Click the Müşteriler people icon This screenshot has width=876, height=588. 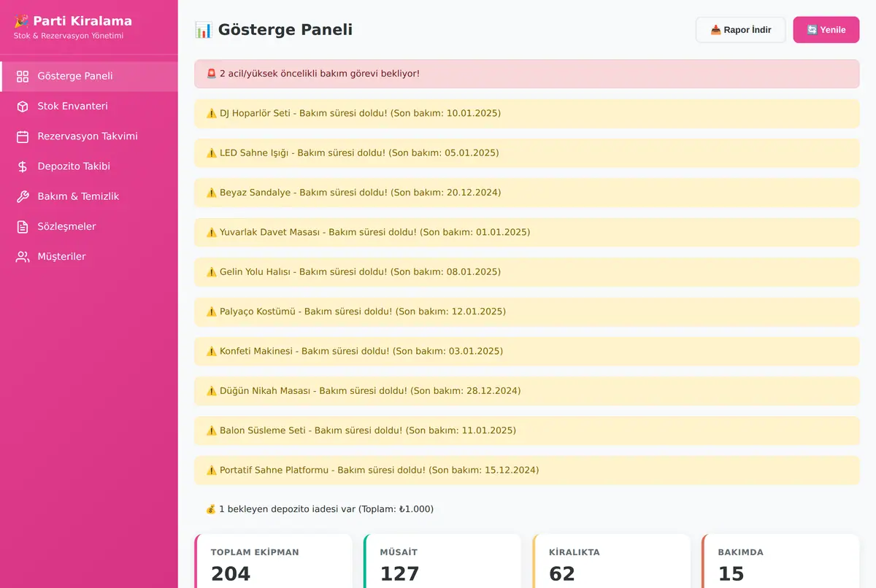click(x=23, y=257)
